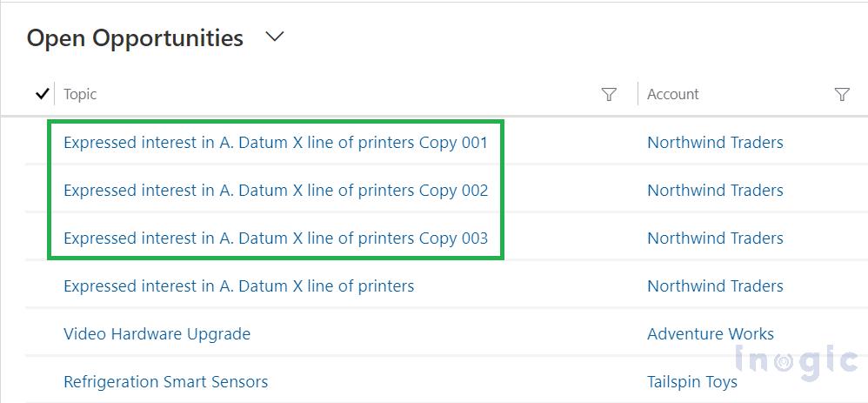Open Northwind Traders account for Copy 002
Screen dimensions: 868x403
(715, 191)
